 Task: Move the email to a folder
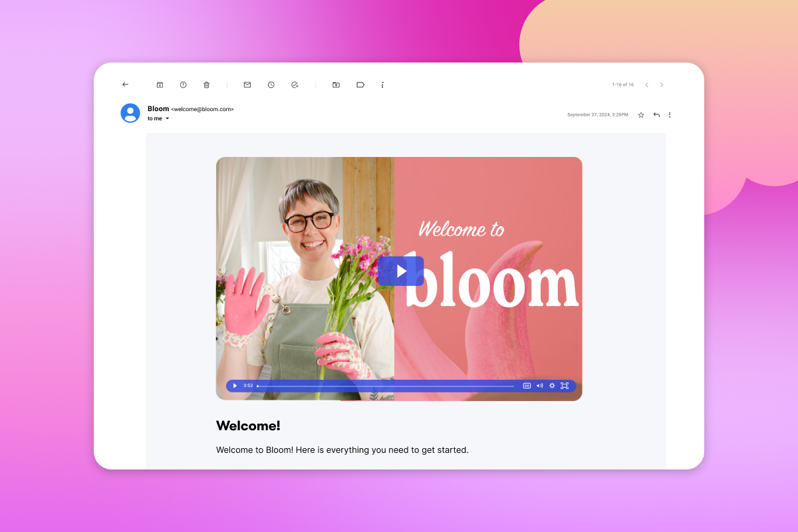(336, 84)
